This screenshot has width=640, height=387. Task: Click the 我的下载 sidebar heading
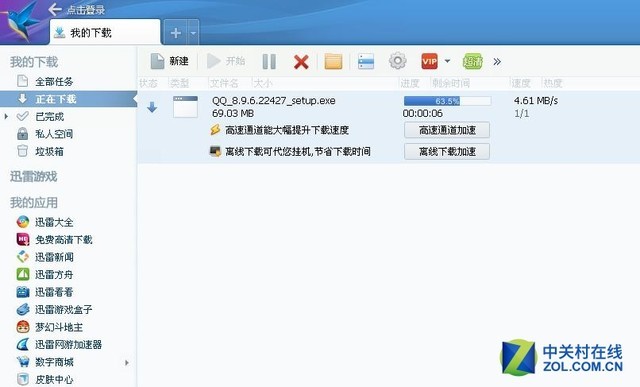pos(34,62)
